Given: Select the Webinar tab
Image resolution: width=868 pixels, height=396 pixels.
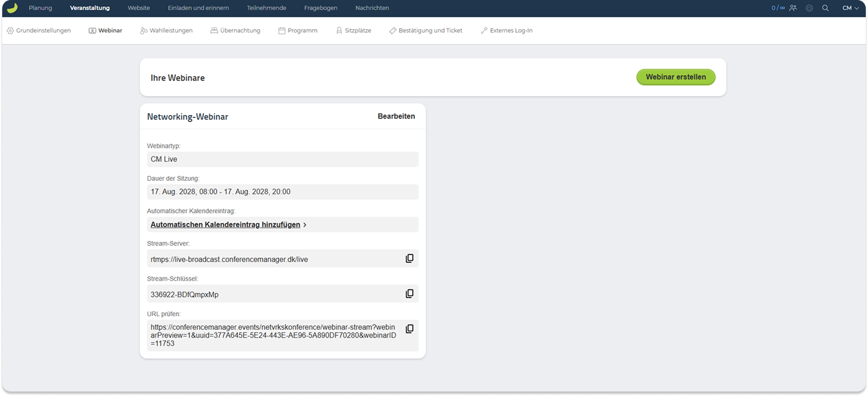Looking at the screenshot, I should point(105,30).
